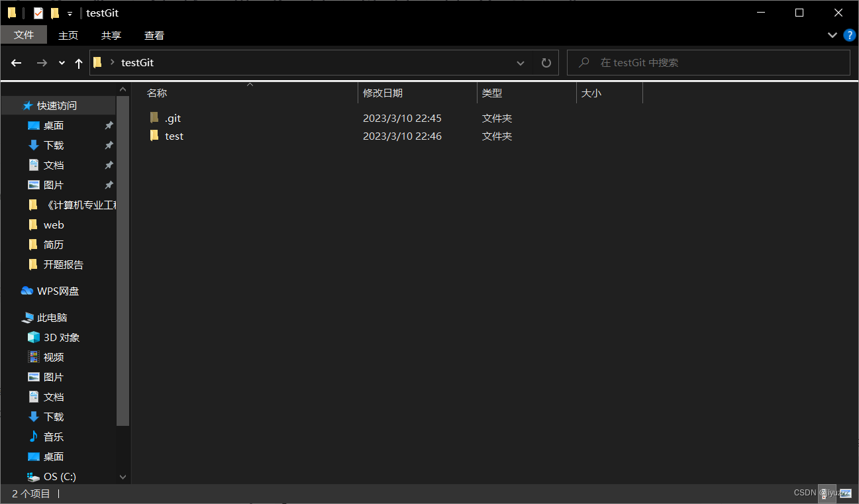Open the pinned 桌面 under quick access
The width and height of the screenshot is (859, 504).
[x=54, y=126]
